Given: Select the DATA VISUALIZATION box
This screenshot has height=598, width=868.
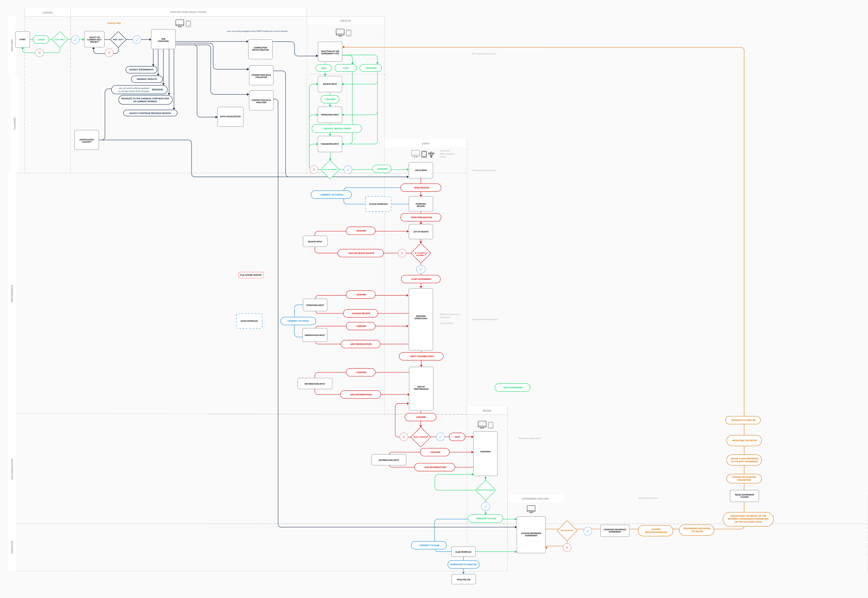Looking at the screenshot, I should (230, 116).
